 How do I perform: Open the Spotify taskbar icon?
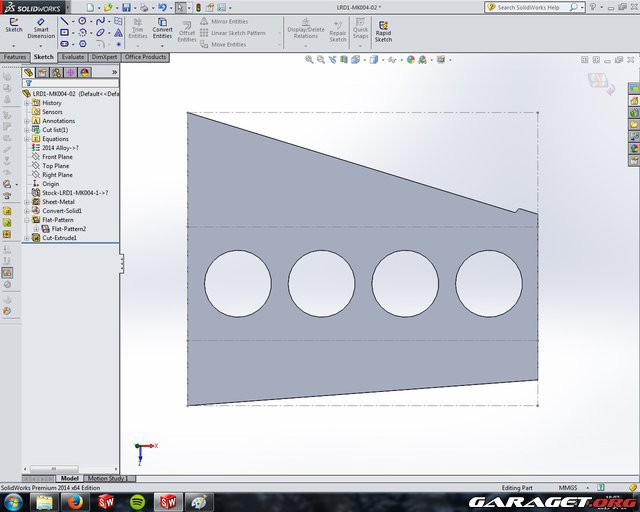(x=136, y=501)
